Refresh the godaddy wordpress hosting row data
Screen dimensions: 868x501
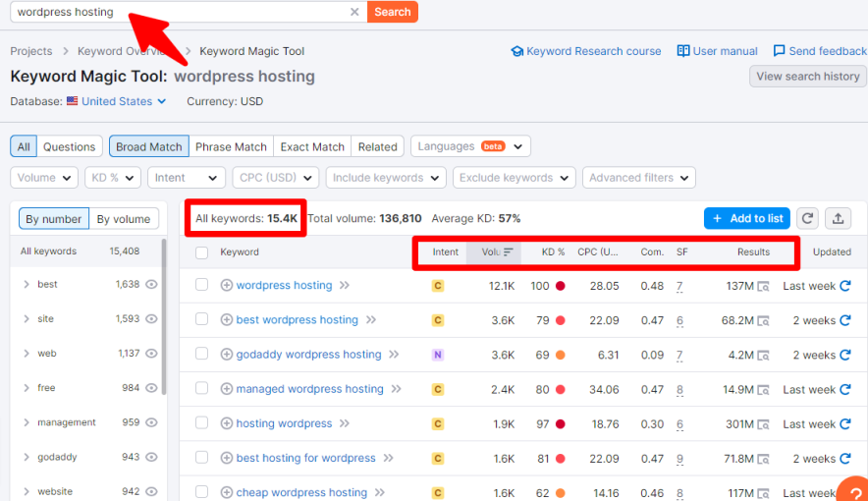coord(844,356)
